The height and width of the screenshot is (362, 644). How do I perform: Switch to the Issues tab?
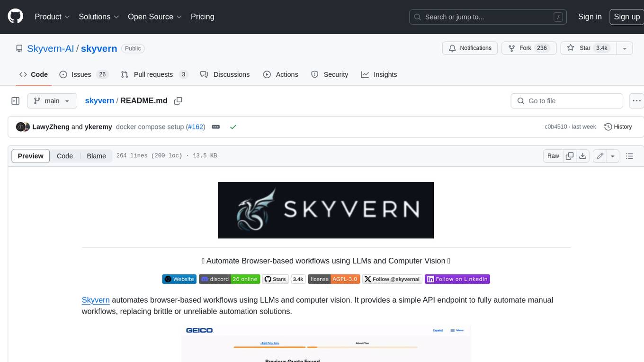(84, 74)
